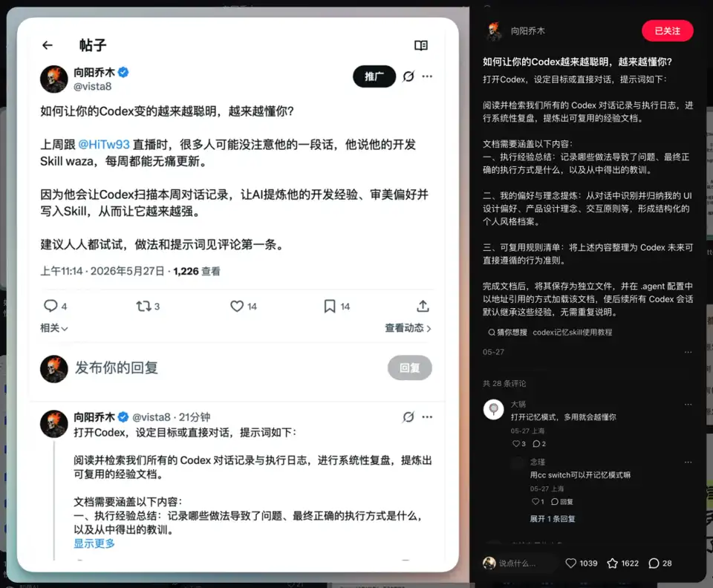Viewport: 713px width, 588px height.
Task: Open suggested search codex记忆skill使用教程
Action: point(572,332)
